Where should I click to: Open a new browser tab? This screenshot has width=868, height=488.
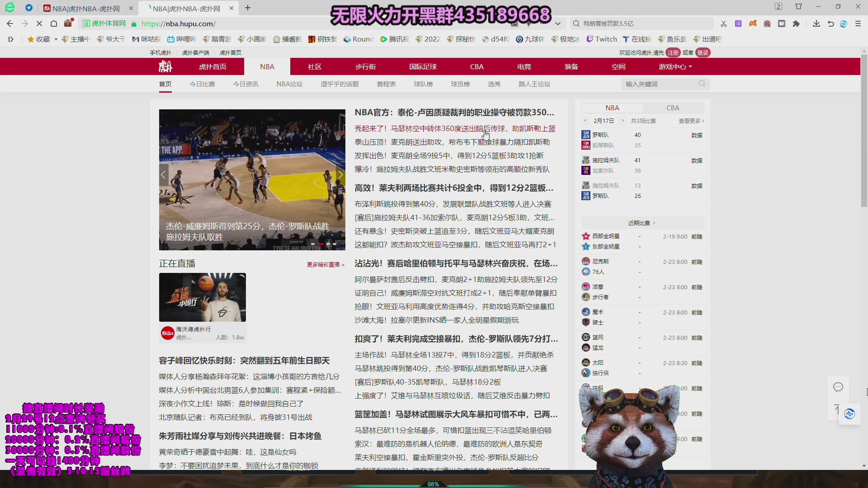coord(248,8)
